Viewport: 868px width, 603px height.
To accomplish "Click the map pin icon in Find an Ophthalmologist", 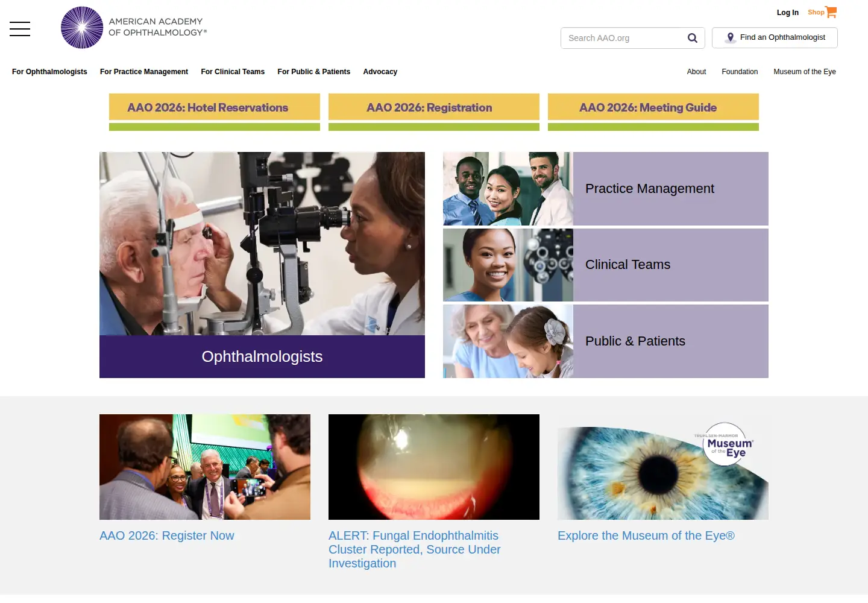I will pos(731,37).
